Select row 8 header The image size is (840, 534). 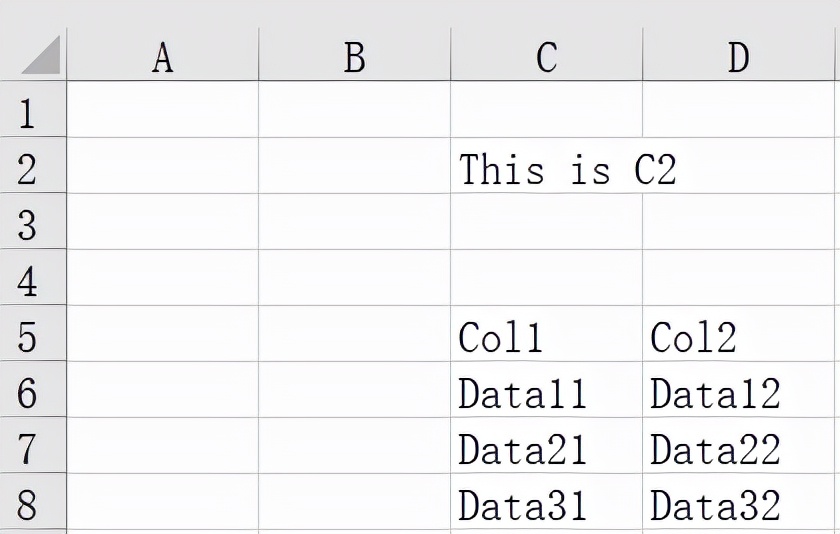[x=33, y=501]
